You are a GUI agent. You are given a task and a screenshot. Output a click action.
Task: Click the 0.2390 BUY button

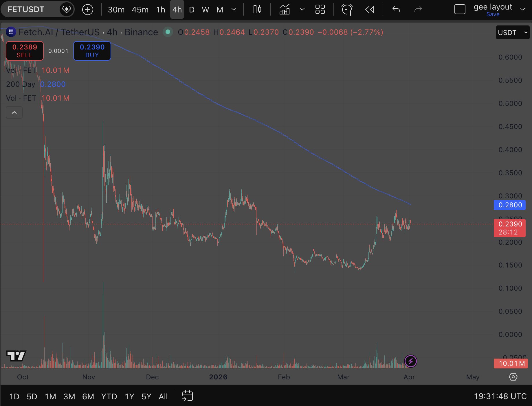click(x=92, y=51)
